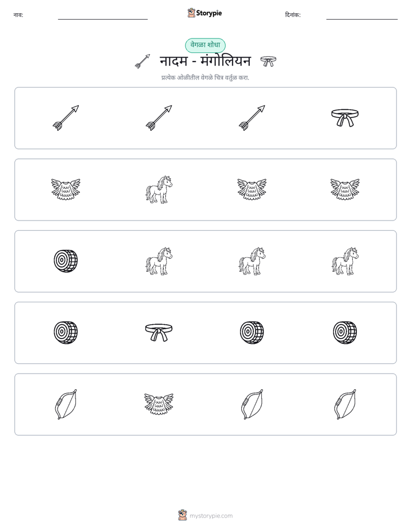This screenshot has width=411, height=532.
Task: Select the belt in the fourth row
Action: pos(159,333)
